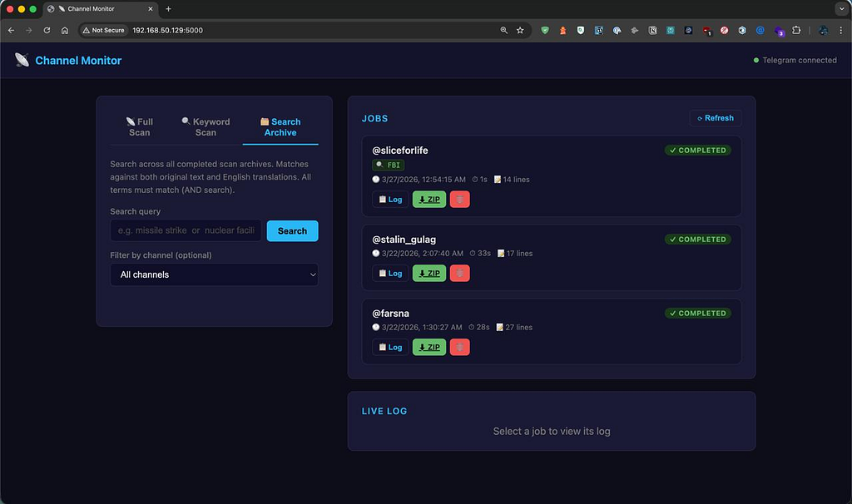This screenshot has height=504, width=852.
Task: Open the browser profile avatar
Action: pyautogui.click(x=823, y=31)
